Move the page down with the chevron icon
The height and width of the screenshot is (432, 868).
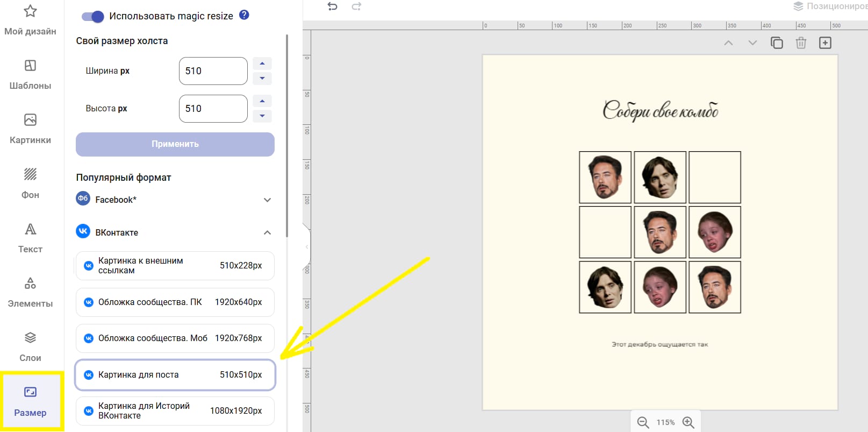point(752,43)
